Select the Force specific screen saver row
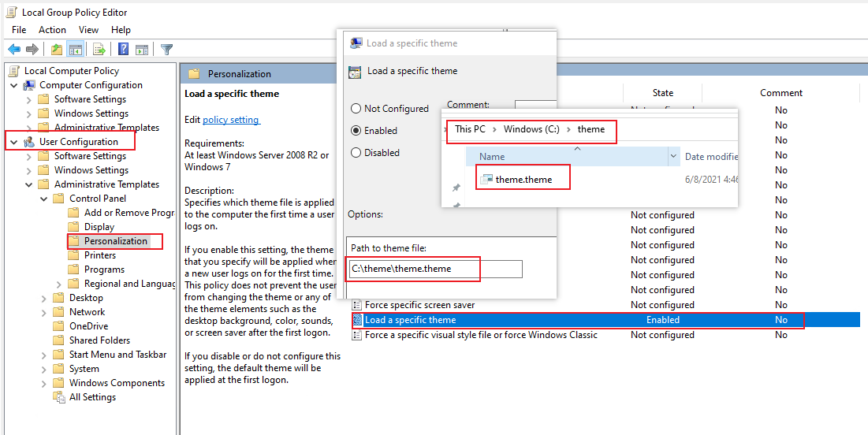Image resolution: width=868 pixels, height=435 pixels. point(605,305)
